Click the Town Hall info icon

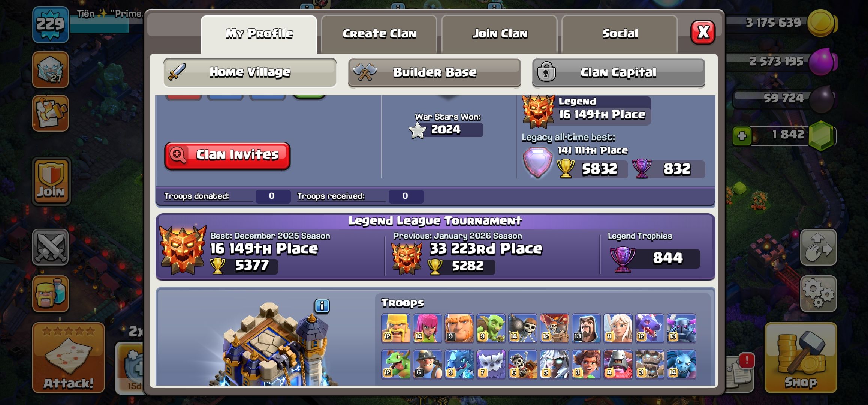tap(322, 306)
